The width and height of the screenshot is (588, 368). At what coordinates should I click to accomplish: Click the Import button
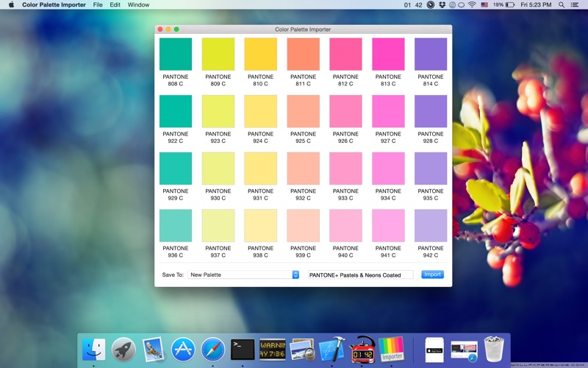click(432, 275)
